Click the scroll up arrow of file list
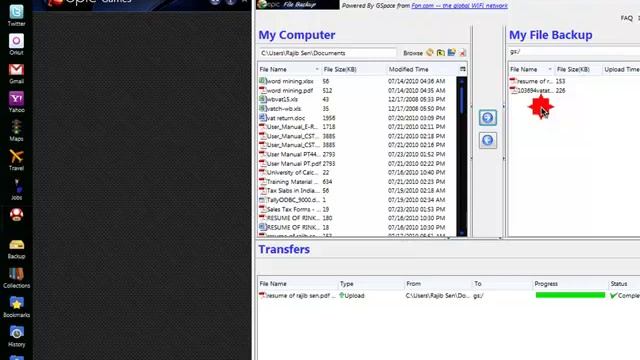The height and width of the screenshot is (360, 640). [x=462, y=81]
